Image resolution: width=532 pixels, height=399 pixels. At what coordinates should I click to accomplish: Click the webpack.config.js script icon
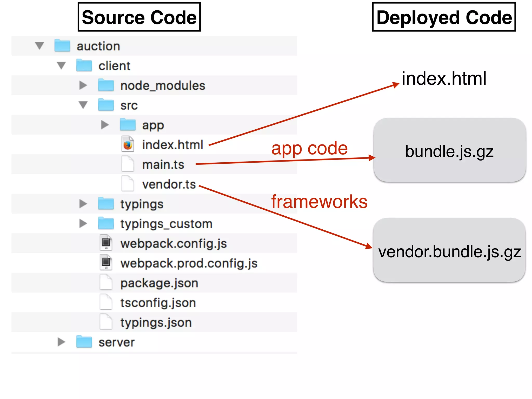106,243
